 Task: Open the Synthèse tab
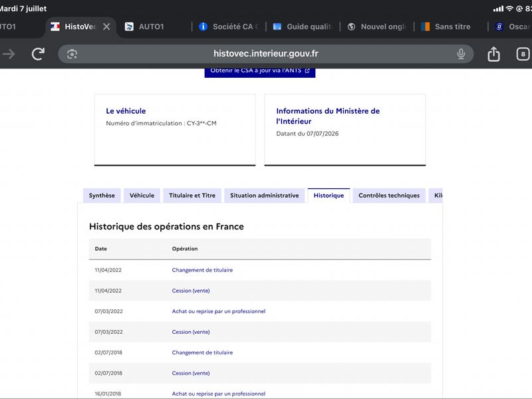[x=102, y=196]
